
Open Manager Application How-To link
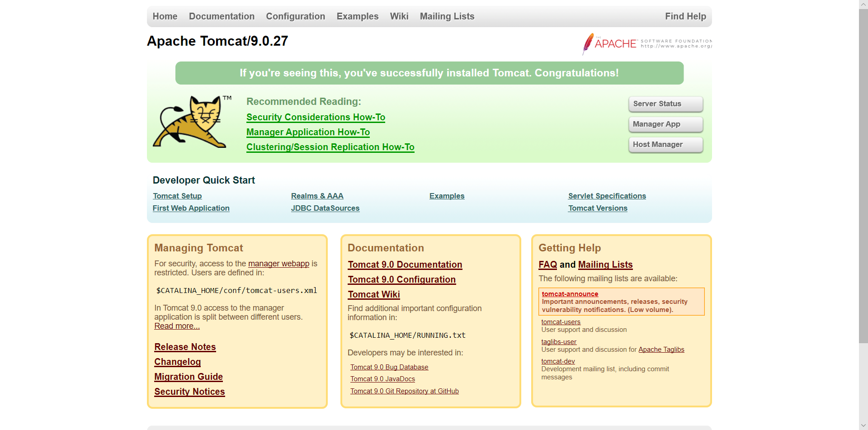click(x=308, y=132)
